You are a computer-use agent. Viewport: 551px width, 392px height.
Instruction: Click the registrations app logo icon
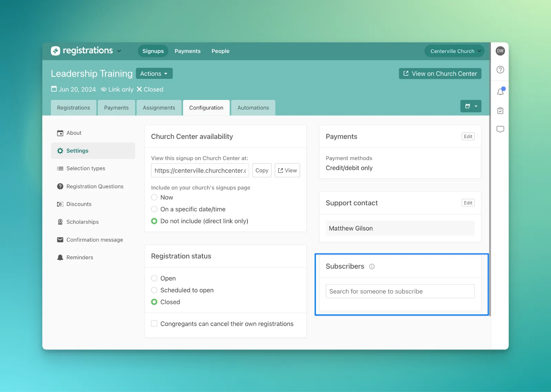click(x=55, y=51)
